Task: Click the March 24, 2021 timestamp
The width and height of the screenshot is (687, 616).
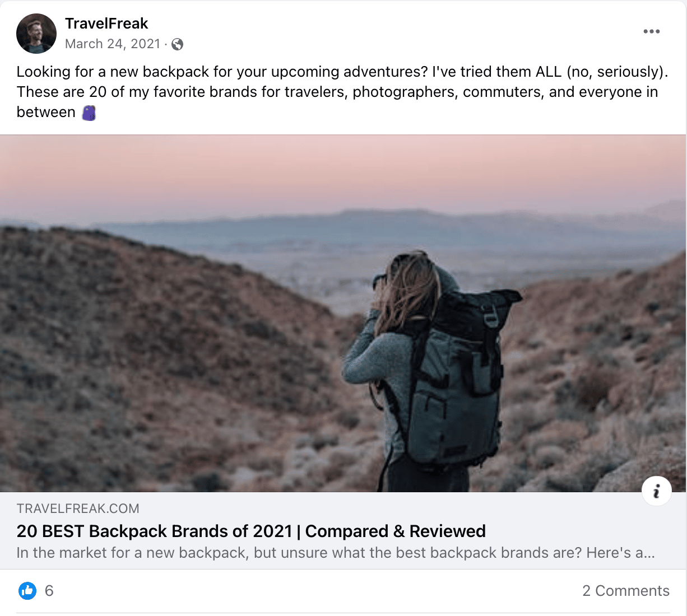Action: pos(112,44)
